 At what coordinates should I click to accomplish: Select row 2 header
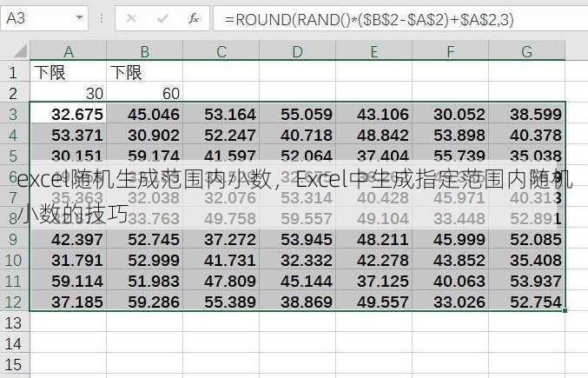14,93
